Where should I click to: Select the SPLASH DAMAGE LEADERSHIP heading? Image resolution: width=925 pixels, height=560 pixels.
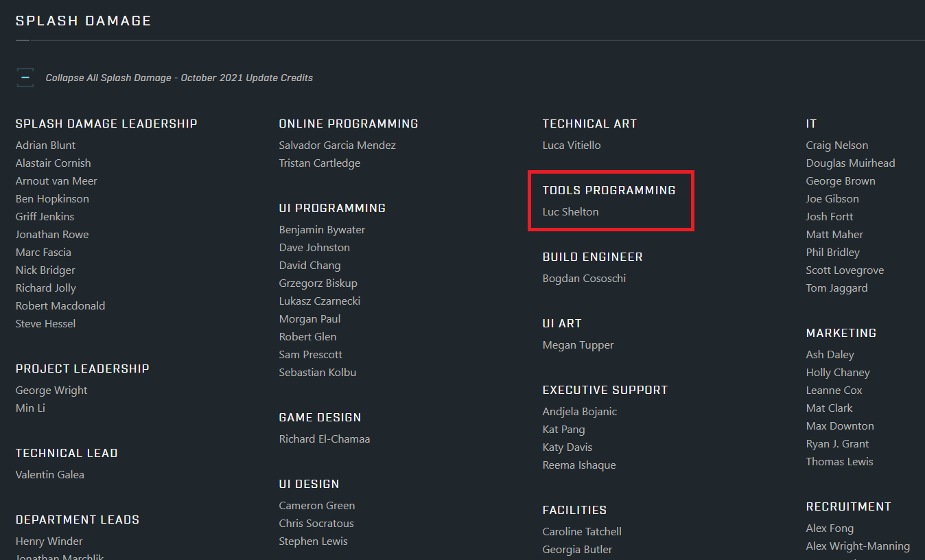pos(106,124)
